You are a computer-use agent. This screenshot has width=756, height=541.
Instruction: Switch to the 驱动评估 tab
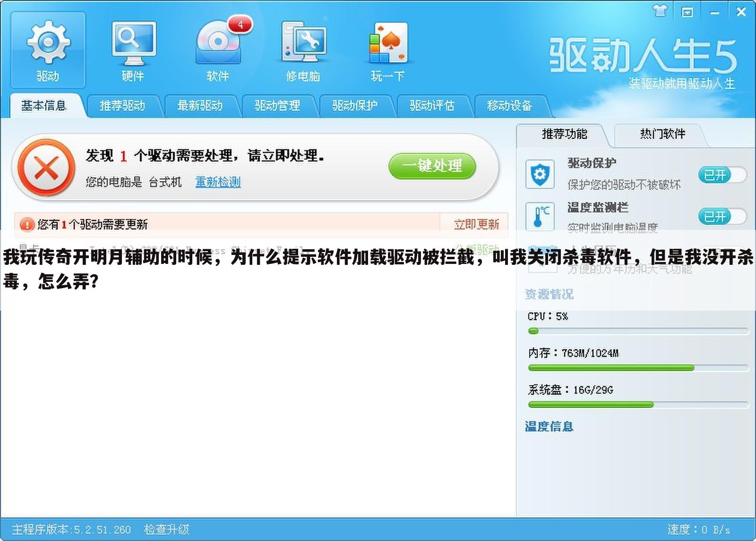pos(432,105)
